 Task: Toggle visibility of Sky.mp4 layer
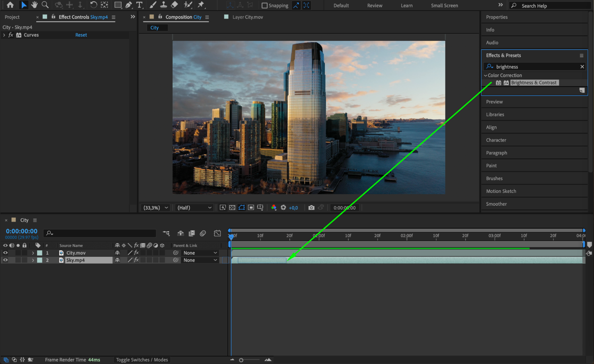click(5, 260)
